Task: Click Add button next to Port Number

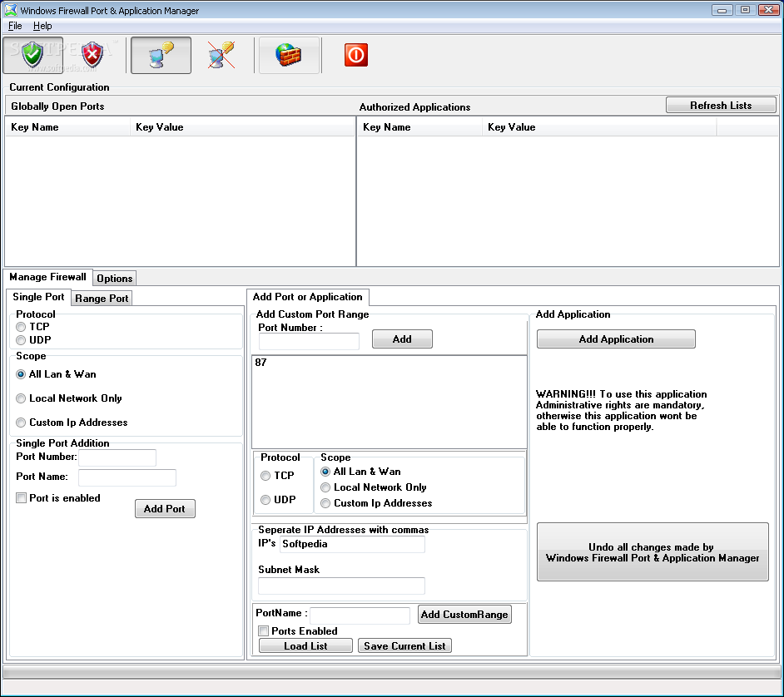Action: pos(402,339)
